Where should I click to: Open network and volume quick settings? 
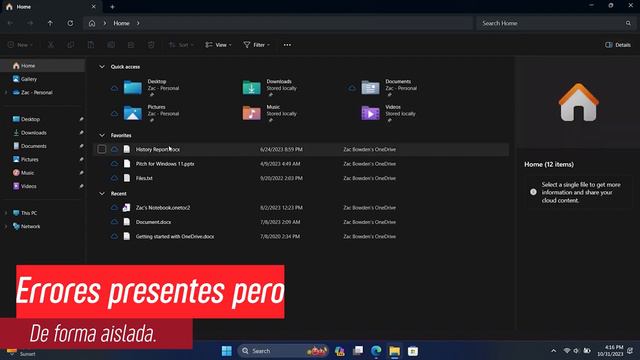[x=577, y=351]
